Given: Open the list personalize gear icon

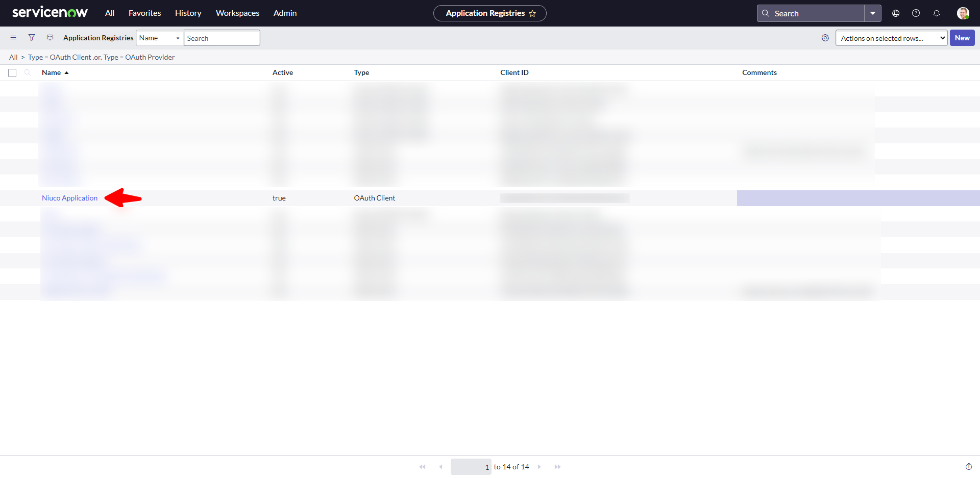Looking at the screenshot, I should [825, 38].
